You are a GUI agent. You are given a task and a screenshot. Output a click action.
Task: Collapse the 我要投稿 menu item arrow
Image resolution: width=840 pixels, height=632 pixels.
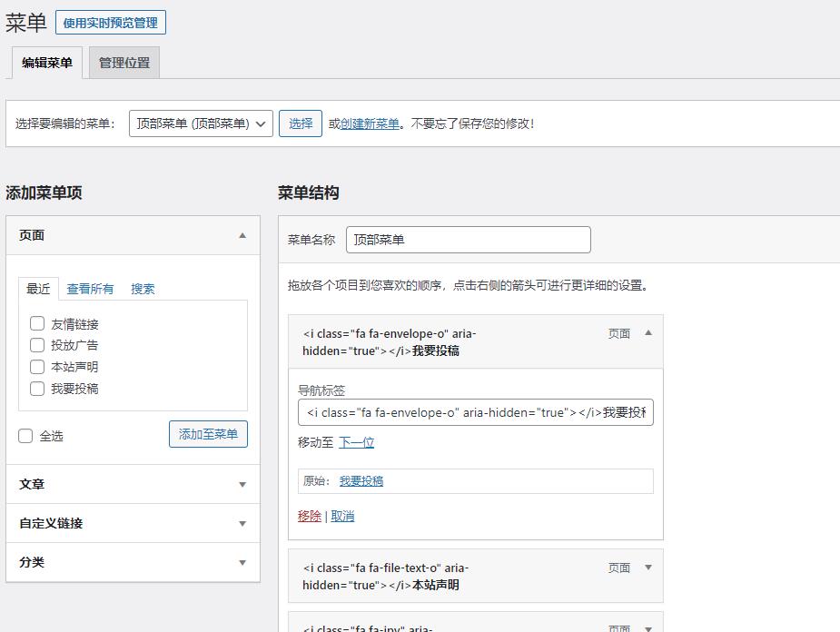[648, 333]
